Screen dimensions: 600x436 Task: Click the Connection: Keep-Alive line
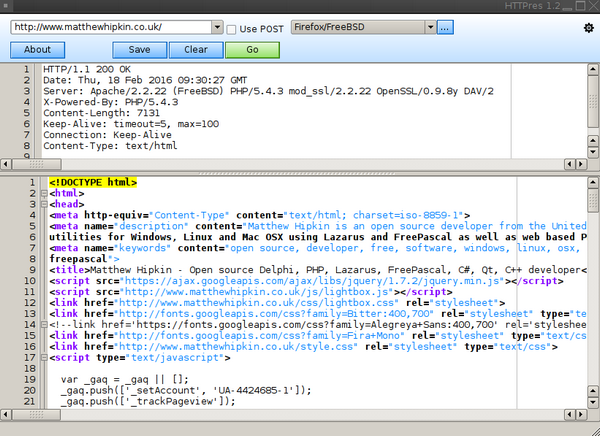(107, 135)
